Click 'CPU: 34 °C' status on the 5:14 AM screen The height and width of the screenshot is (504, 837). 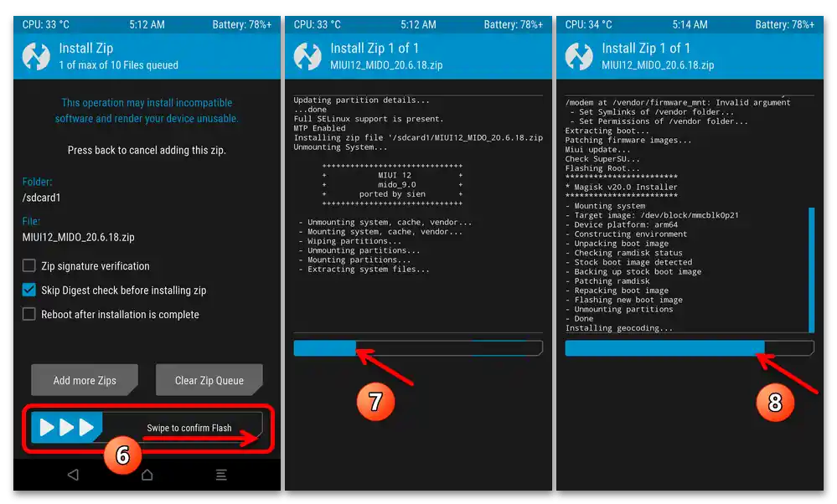(x=588, y=24)
